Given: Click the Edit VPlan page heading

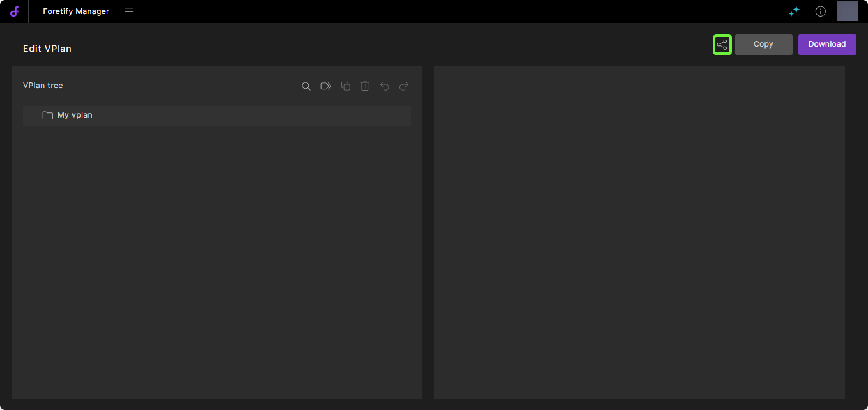Looking at the screenshot, I should click(47, 49).
